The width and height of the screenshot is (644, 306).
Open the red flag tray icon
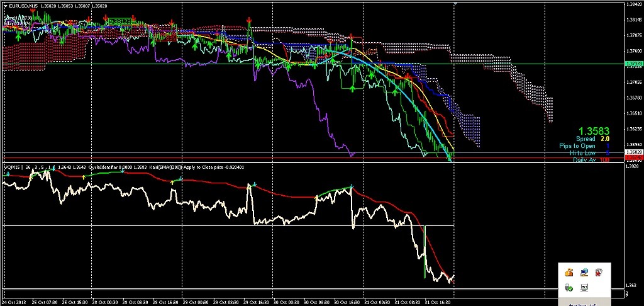[x=599, y=272]
